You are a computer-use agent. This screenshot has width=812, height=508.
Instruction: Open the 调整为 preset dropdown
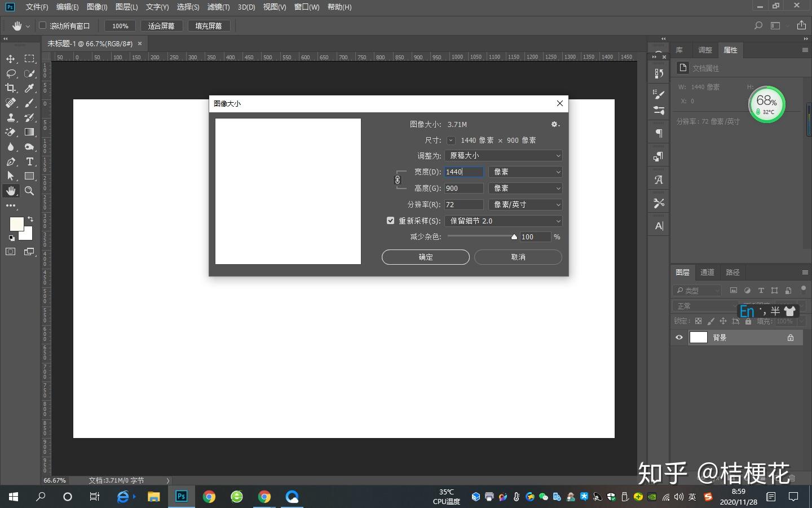pos(504,155)
